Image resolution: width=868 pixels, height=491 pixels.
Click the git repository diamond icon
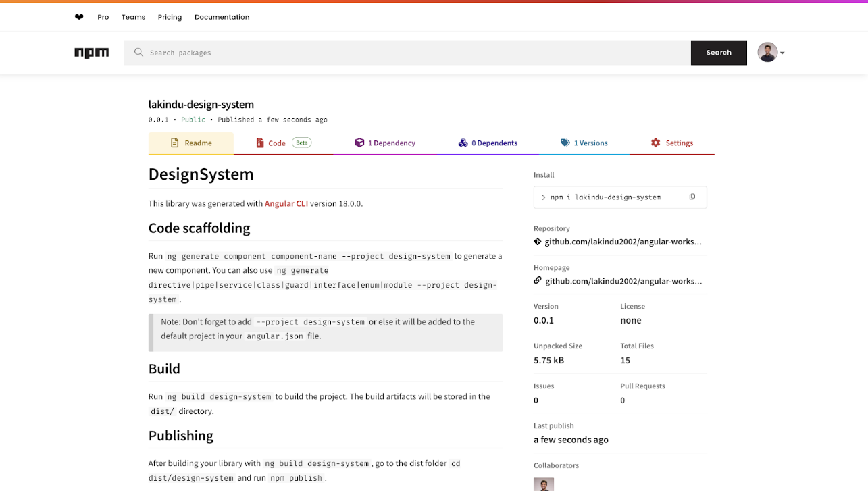(x=538, y=242)
